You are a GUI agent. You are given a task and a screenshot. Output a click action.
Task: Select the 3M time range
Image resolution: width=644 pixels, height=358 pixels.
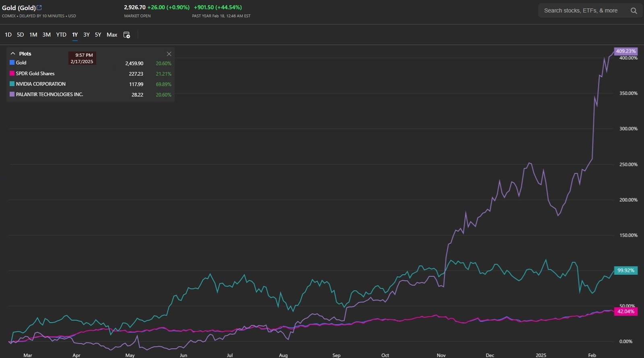pos(47,35)
